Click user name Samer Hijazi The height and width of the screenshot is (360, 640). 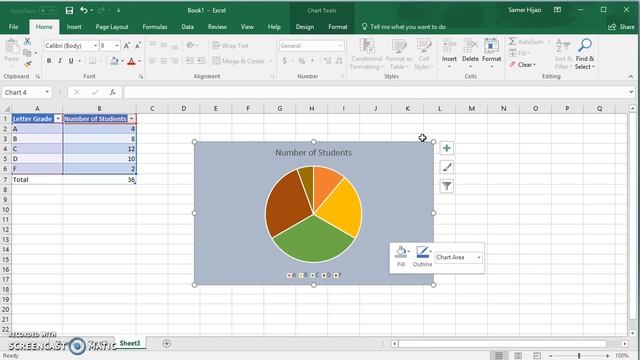(524, 10)
